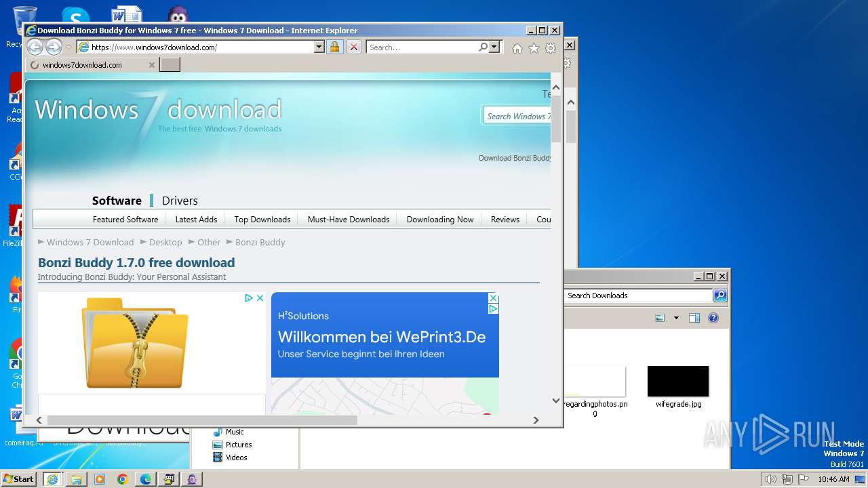Viewport: 868px width, 488px height.
Task: Click the URL address field
Action: pyautogui.click(x=195, y=47)
